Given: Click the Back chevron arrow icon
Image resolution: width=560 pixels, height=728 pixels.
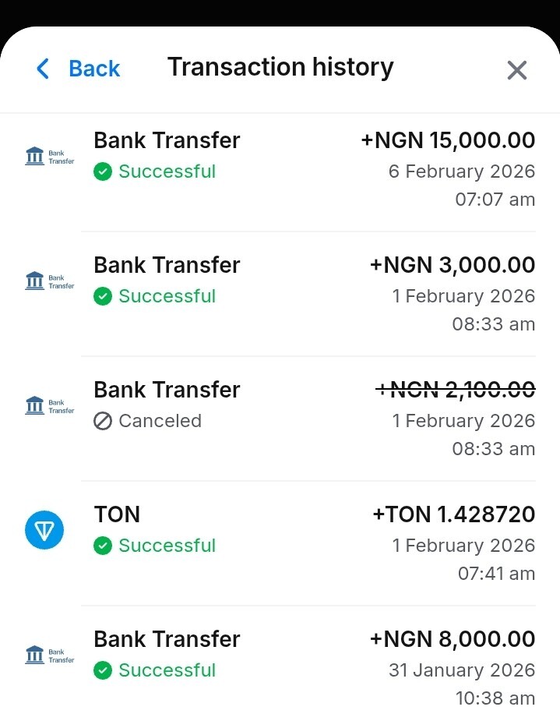Looking at the screenshot, I should coord(44,69).
